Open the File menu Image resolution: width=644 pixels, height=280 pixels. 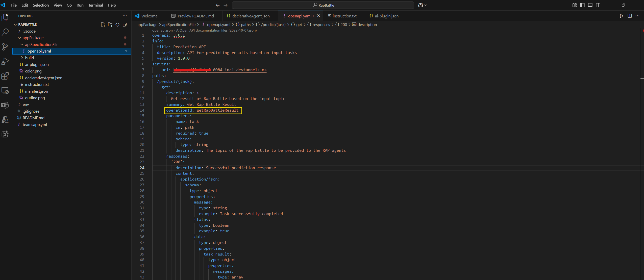coord(14,5)
